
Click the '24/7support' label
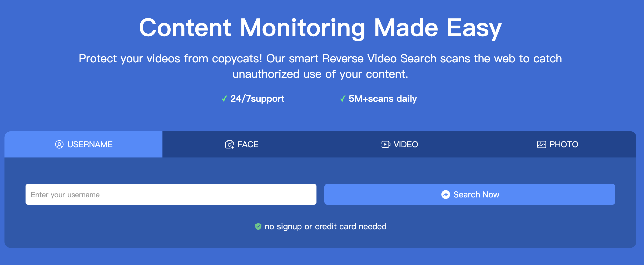pyautogui.click(x=257, y=99)
